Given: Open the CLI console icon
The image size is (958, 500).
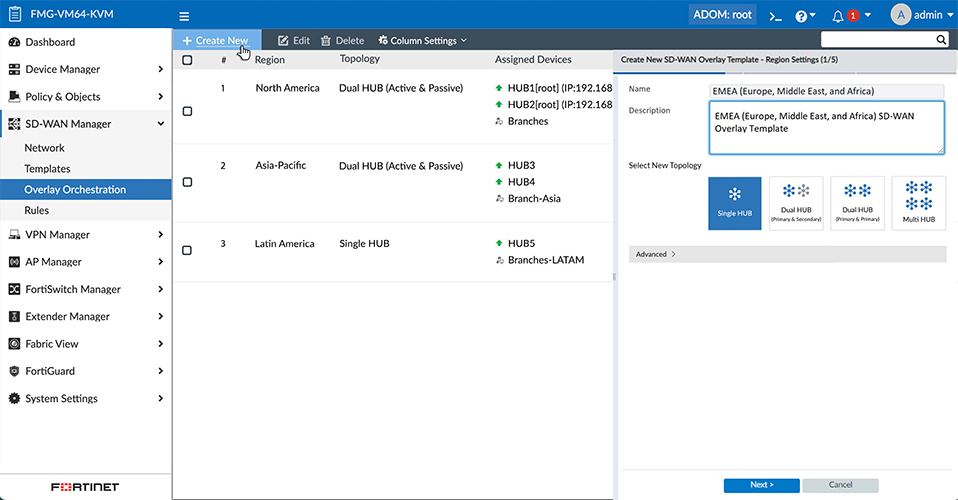Looking at the screenshot, I should click(775, 17).
